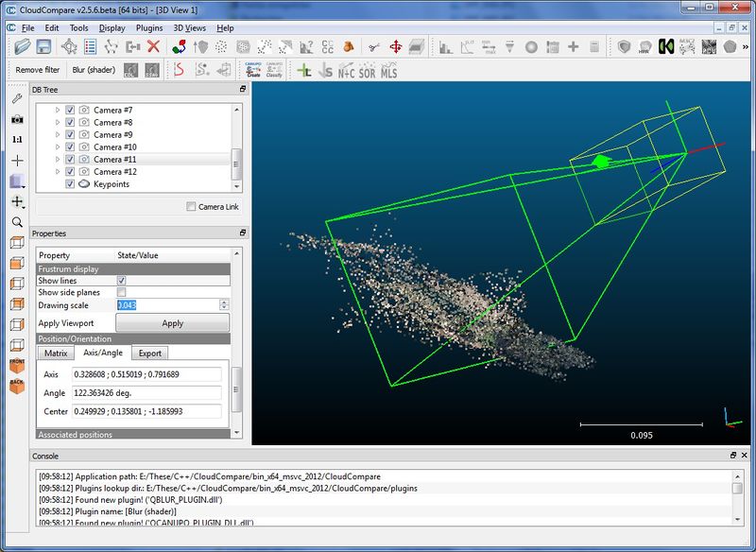This screenshot has width=756, height=552.
Task: Open the Plugins menu
Action: (149, 28)
